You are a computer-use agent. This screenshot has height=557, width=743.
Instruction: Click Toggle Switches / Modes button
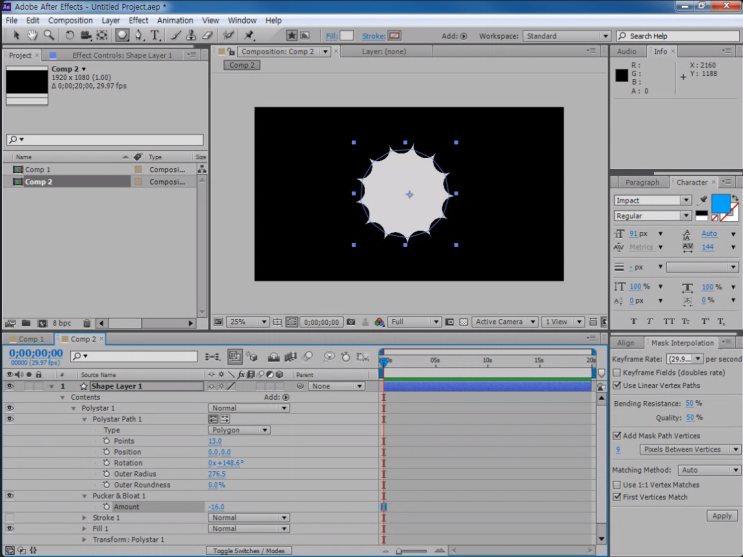pyautogui.click(x=250, y=551)
